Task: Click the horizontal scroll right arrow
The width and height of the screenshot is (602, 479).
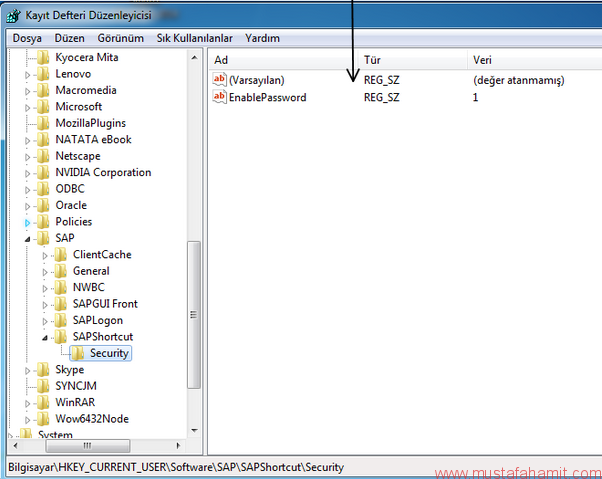Action: click(x=178, y=446)
